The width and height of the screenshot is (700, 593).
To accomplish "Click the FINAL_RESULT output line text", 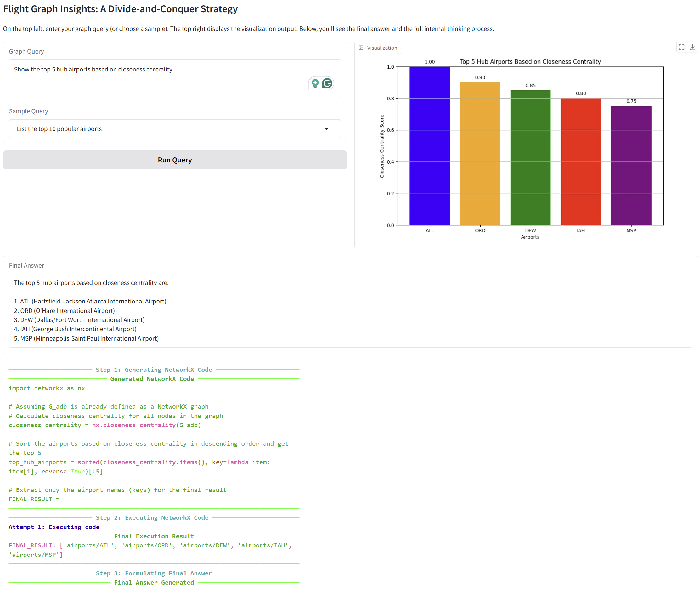I will [x=150, y=545].
